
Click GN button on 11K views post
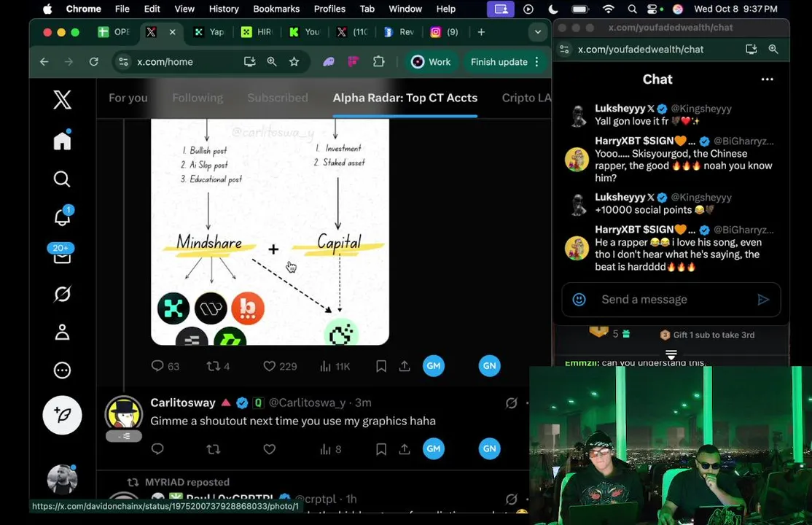(489, 366)
